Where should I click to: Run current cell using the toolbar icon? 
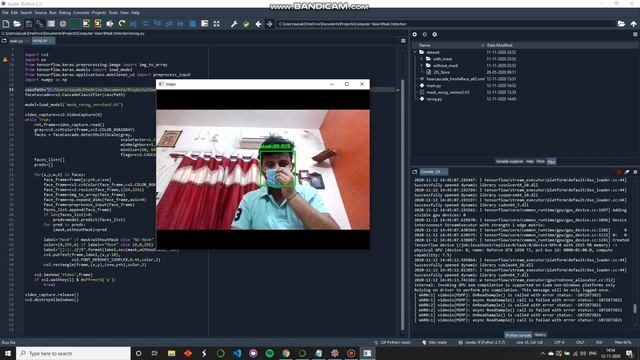coord(86,24)
